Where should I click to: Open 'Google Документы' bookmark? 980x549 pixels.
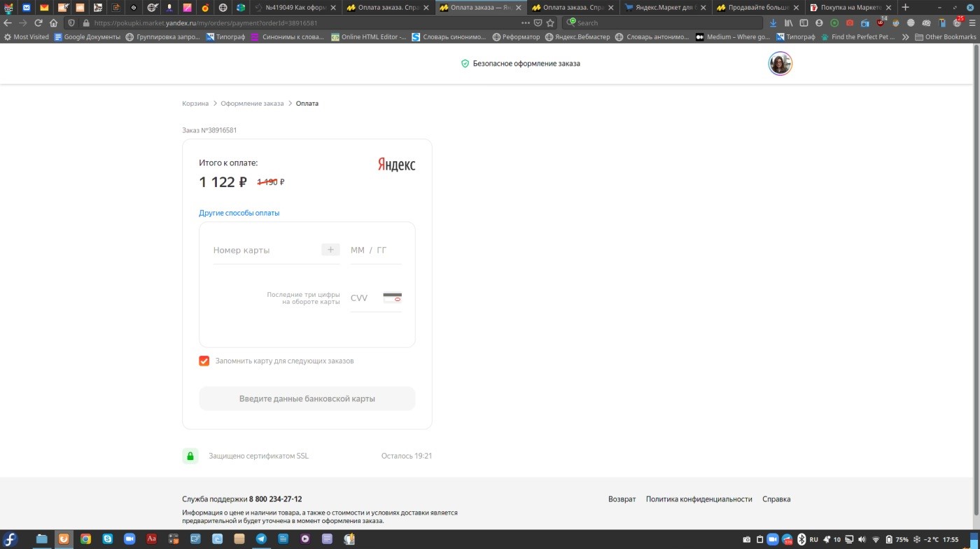[x=87, y=37]
